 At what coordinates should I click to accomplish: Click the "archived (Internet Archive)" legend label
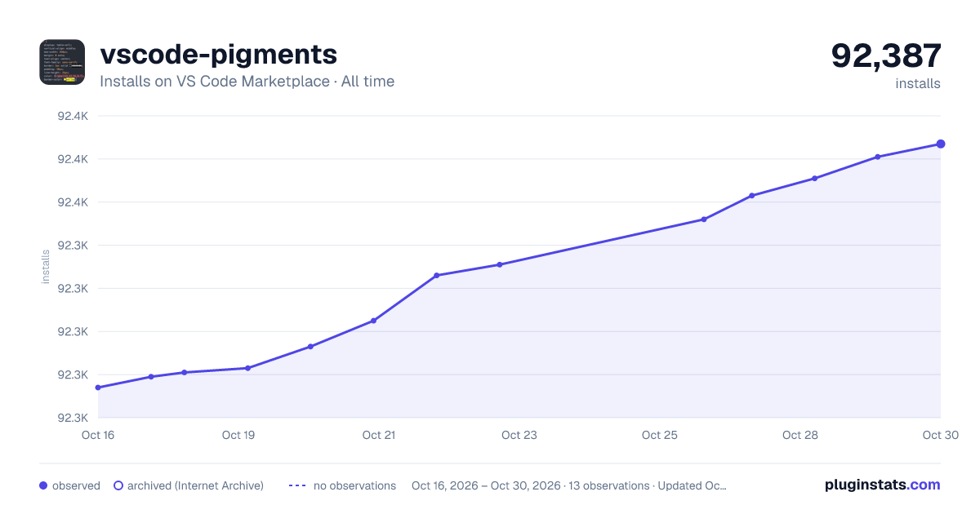[x=195, y=485]
